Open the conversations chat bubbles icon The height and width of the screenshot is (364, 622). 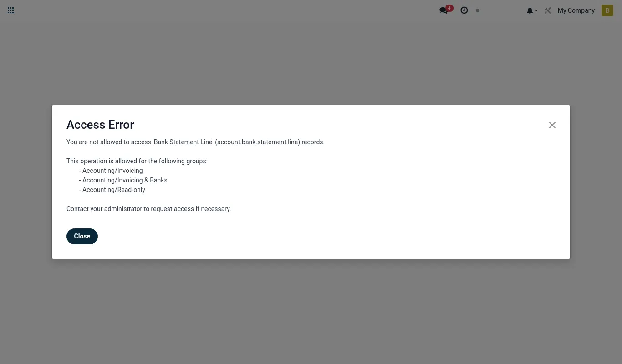(443, 10)
